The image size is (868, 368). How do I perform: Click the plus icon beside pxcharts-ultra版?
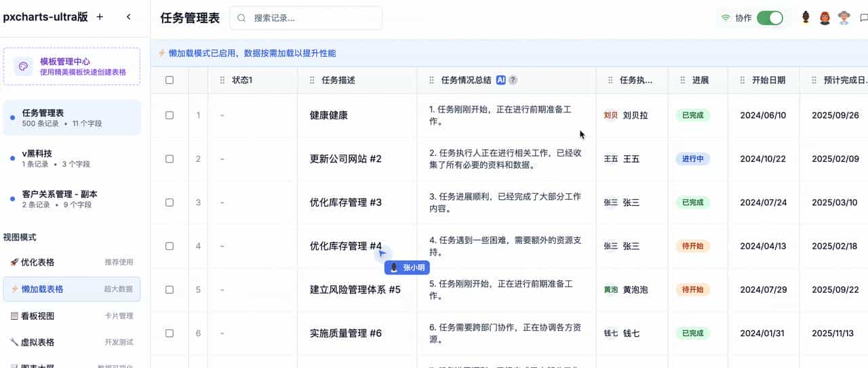[100, 18]
